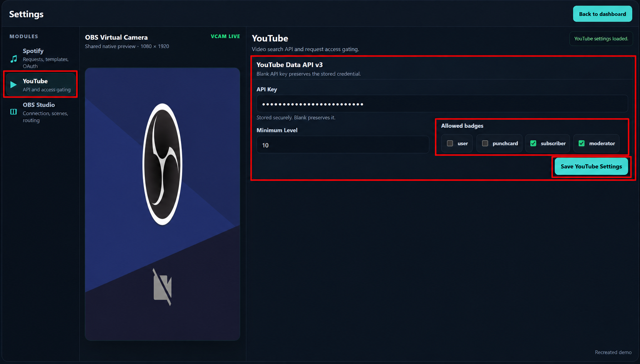Enable the user badge checkbox

click(450, 143)
